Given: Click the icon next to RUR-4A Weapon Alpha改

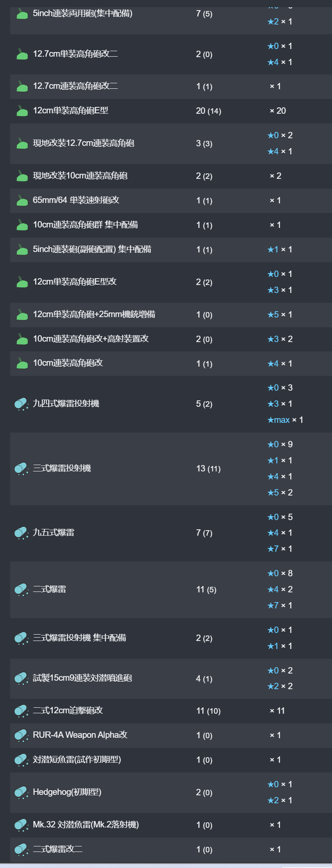Looking at the screenshot, I should (x=22, y=736).
